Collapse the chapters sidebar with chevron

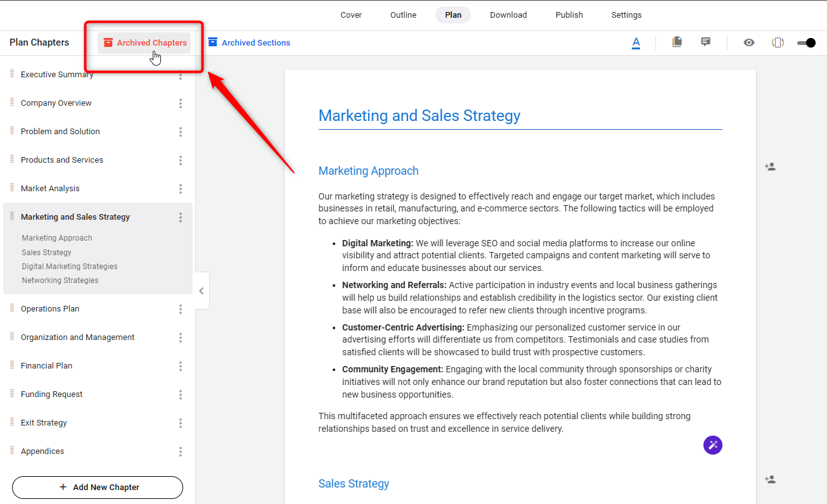pyautogui.click(x=202, y=291)
